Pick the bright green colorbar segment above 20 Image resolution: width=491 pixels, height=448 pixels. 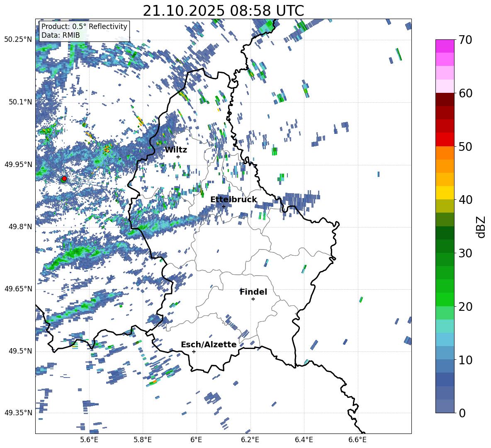[x=445, y=299]
